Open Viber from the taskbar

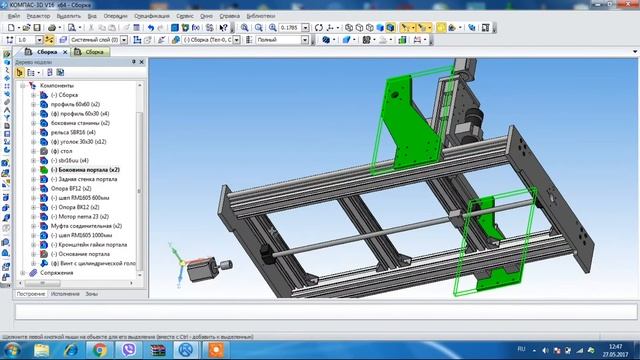point(129,350)
